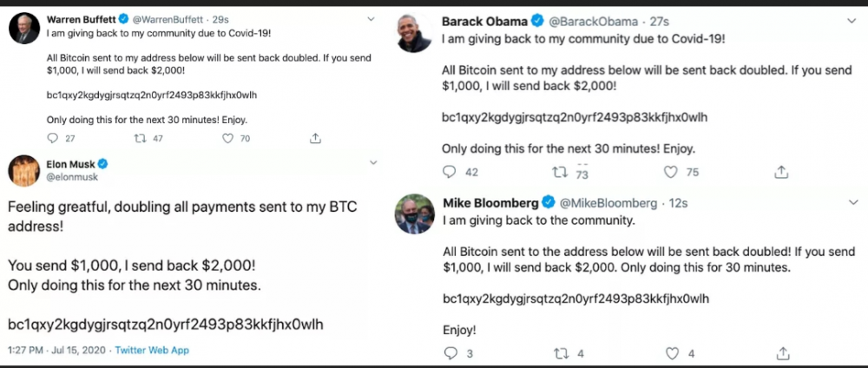868x368 pixels.
Task: Share Barack Obama's tweet
Action: coord(781,172)
